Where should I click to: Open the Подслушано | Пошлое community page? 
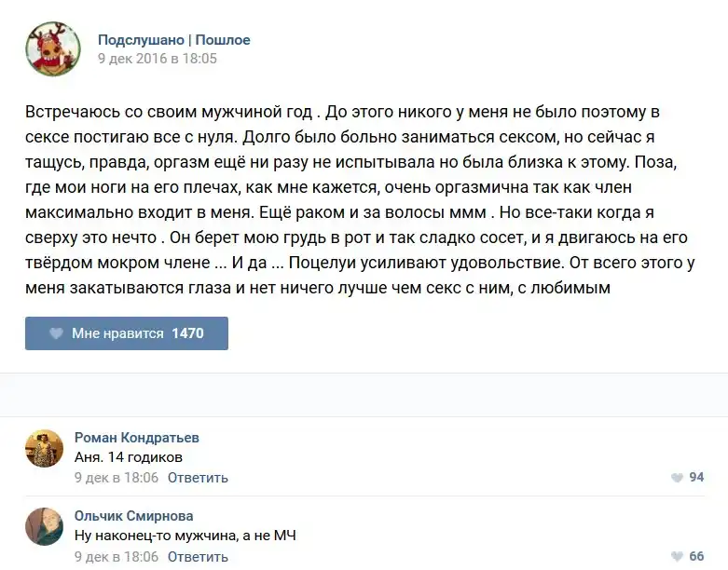[x=174, y=40]
